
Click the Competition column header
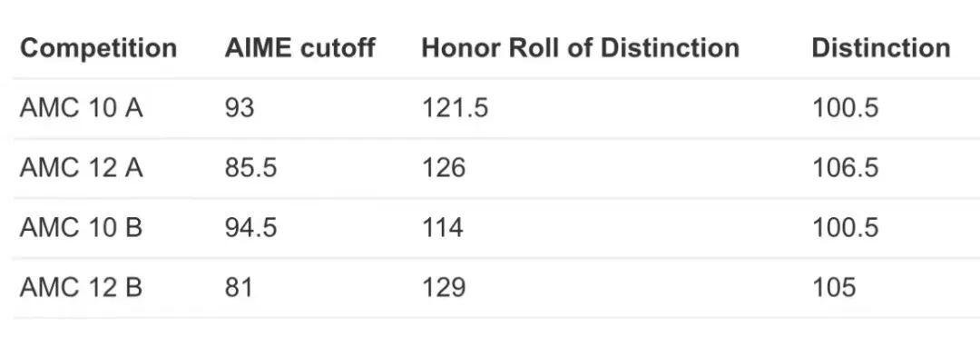pyautogui.click(x=98, y=49)
